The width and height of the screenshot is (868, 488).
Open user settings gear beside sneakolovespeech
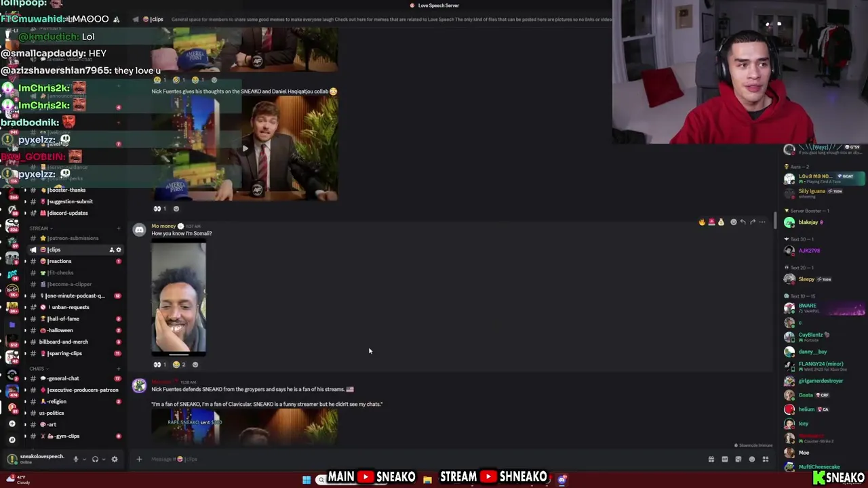point(114,459)
